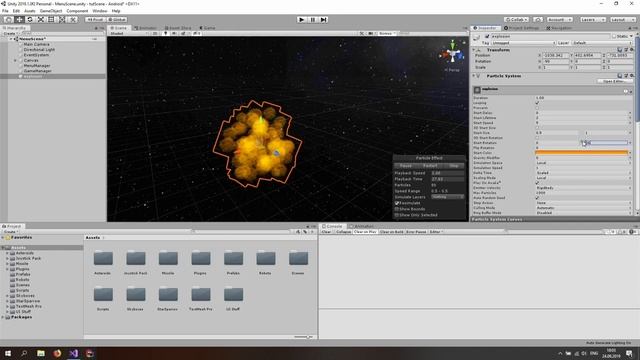
Task: Toggle the Static checkbox
Action: (614, 36)
